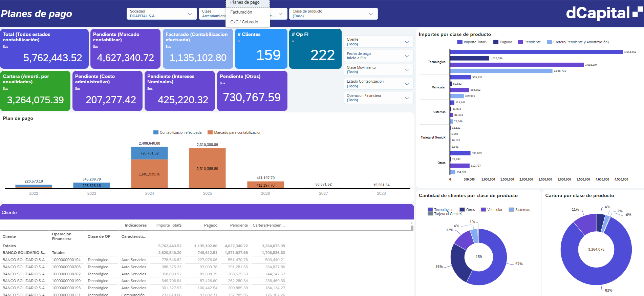Viewport: 644px width, 296px height.
Task: Click the Sistemas legend swatch in donut chart
Action: pyautogui.click(x=511, y=210)
